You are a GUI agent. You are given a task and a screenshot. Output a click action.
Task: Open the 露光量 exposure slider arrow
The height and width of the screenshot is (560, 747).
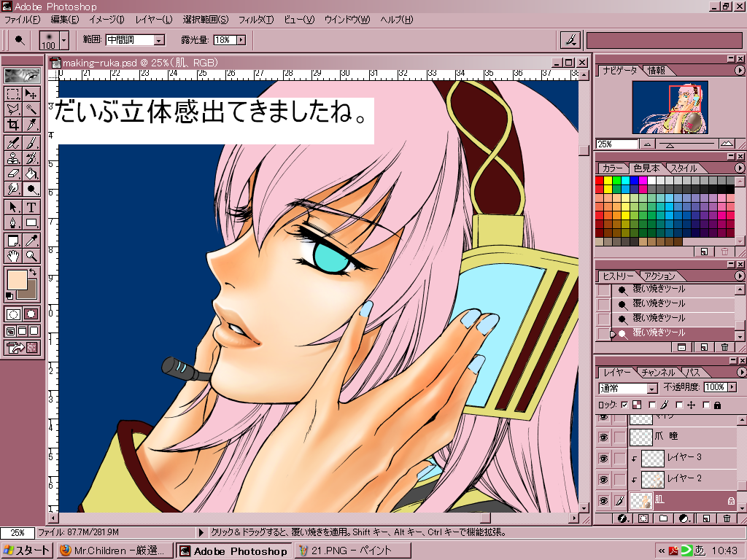(241, 40)
